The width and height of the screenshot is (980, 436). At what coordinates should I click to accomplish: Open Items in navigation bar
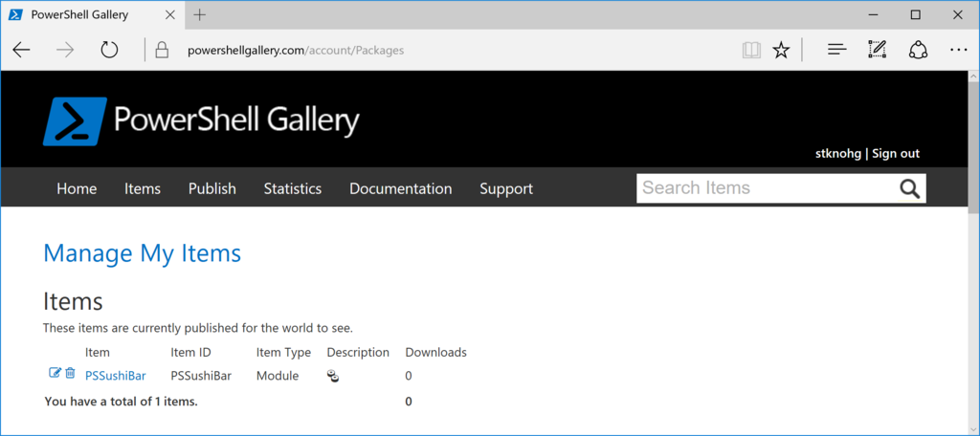143,188
